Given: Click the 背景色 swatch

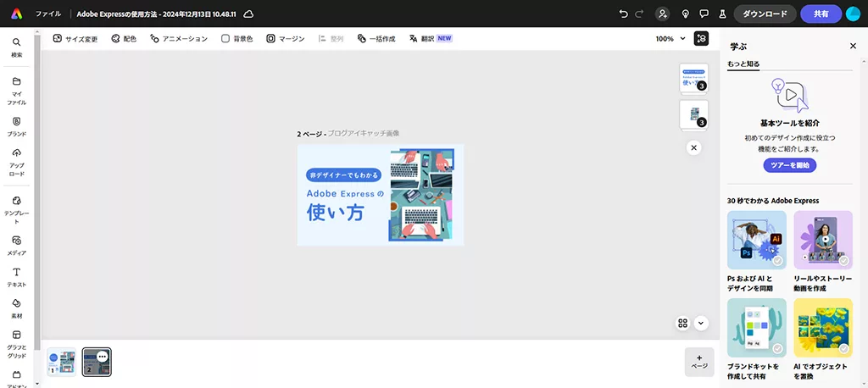Looking at the screenshot, I should tap(237, 39).
